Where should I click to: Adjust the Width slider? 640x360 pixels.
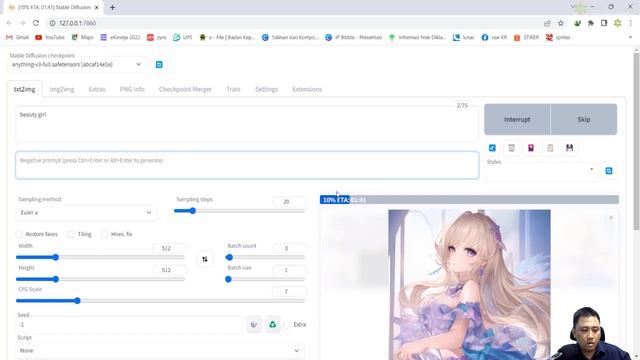point(100,257)
